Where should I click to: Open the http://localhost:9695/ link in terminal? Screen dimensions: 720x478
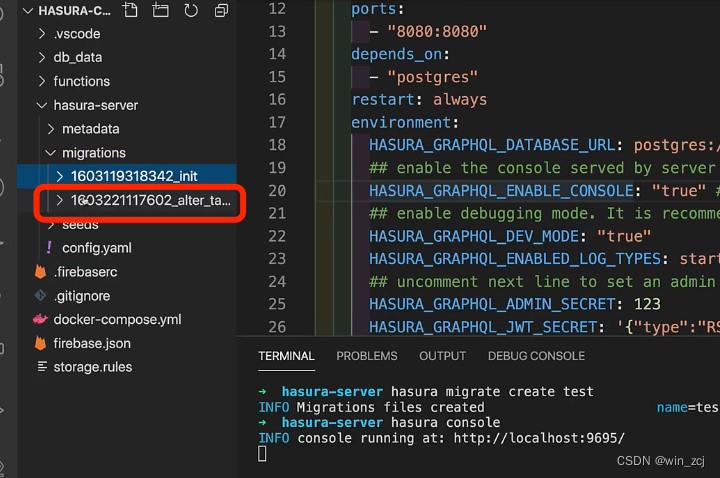pyautogui.click(x=539, y=438)
